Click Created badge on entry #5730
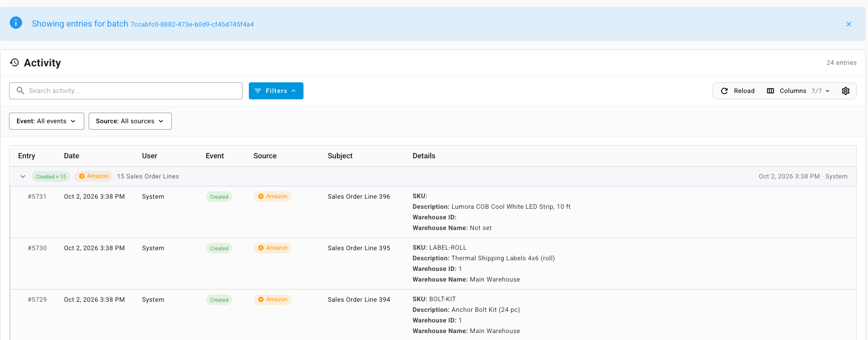Image resolution: width=868 pixels, height=340 pixels. click(219, 248)
